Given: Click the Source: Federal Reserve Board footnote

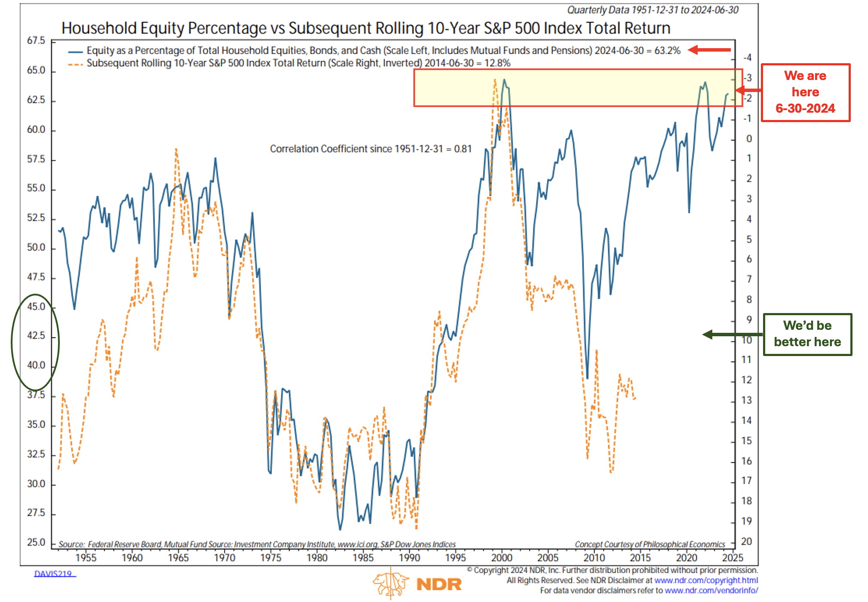Looking at the screenshot, I should coord(257,544).
